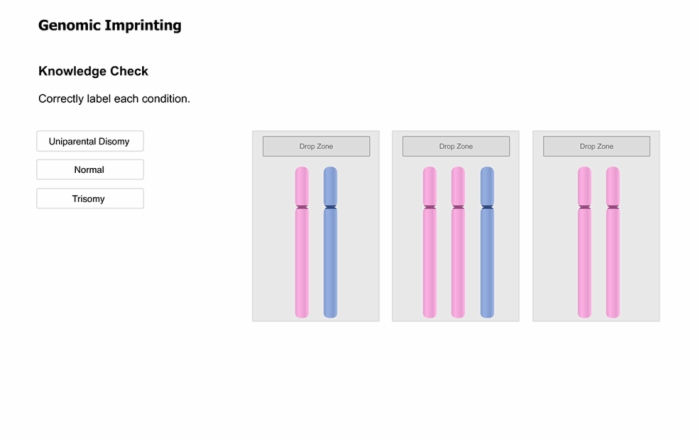Click the center pink chromosome in middle panel
The height and width of the screenshot is (441, 700).
pos(458,242)
